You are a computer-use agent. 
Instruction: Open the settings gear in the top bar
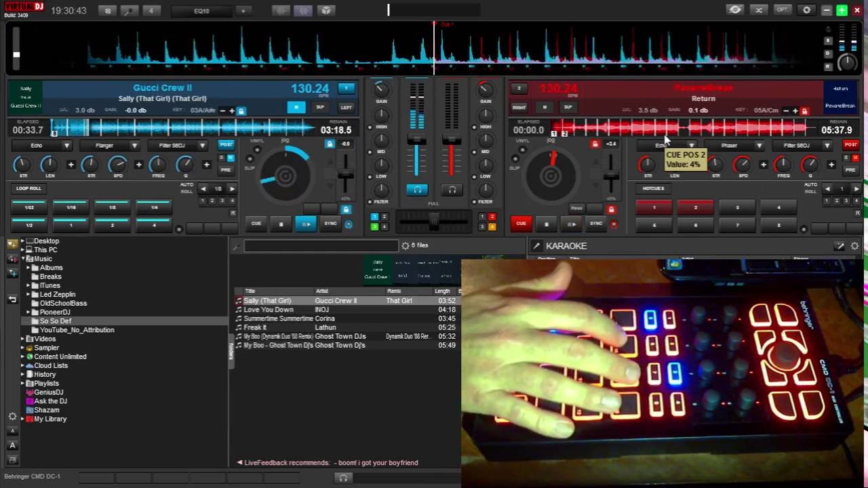click(x=806, y=10)
